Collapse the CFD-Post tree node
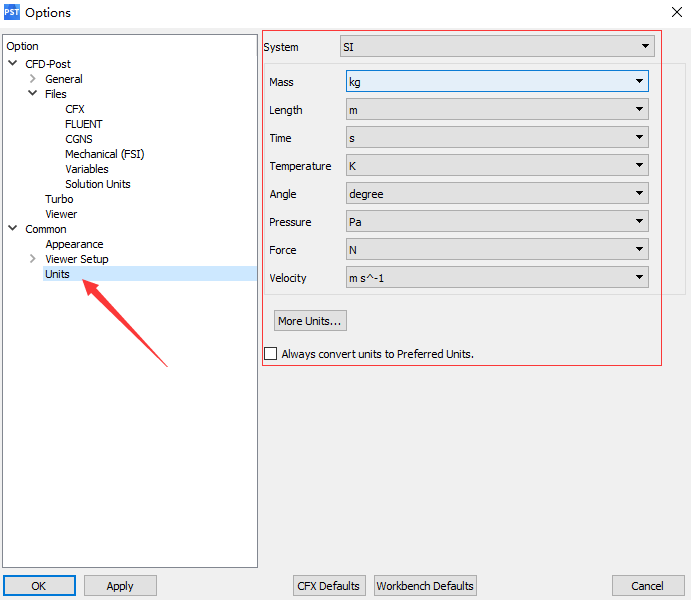Viewport: 691px width, 600px height. pos(13,64)
